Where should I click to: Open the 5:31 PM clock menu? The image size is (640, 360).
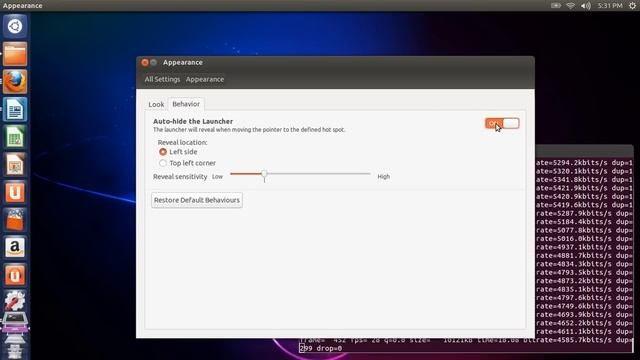tap(610, 5)
